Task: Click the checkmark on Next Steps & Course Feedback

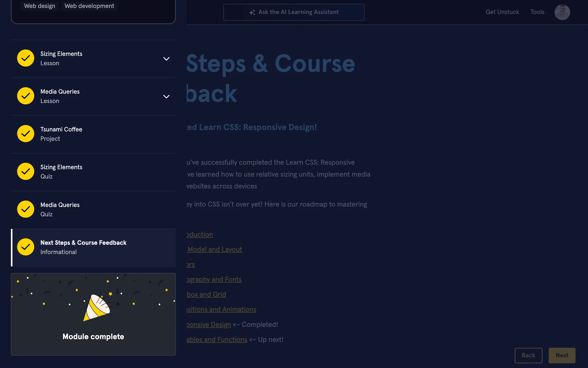Action: [25, 247]
